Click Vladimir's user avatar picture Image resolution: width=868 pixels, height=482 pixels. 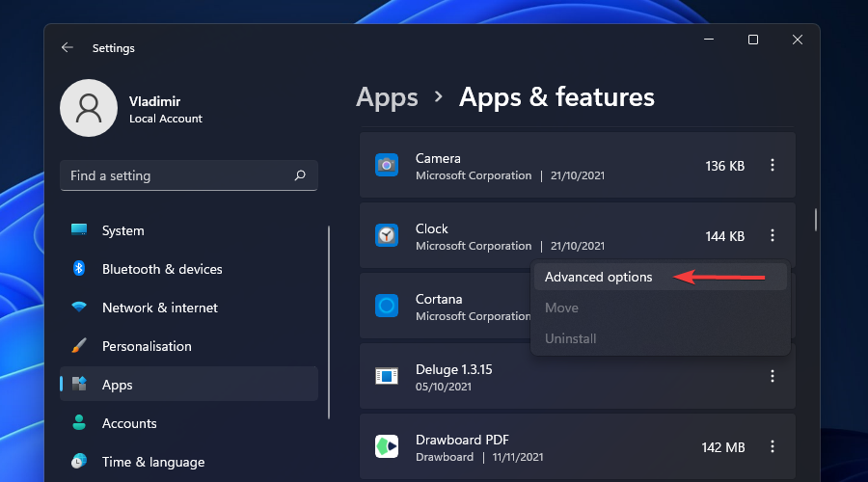click(x=89, y=108)
